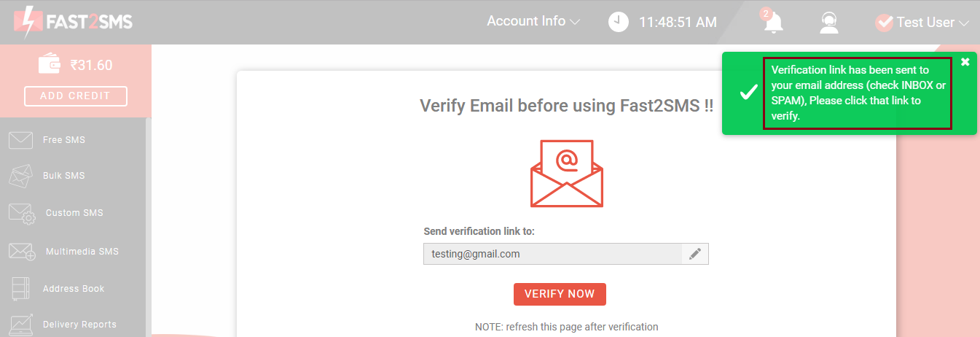Open the Test User dropdown menu
This screenshot has height=337, width=980.
[922, 23]
